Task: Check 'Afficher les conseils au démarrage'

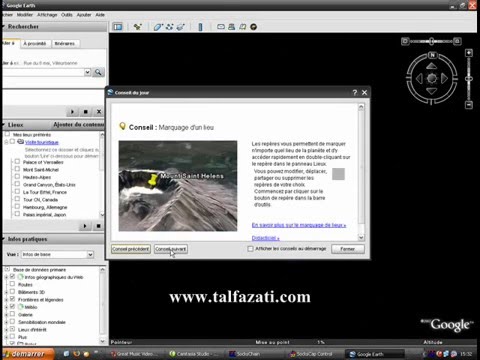Action: 250,249
